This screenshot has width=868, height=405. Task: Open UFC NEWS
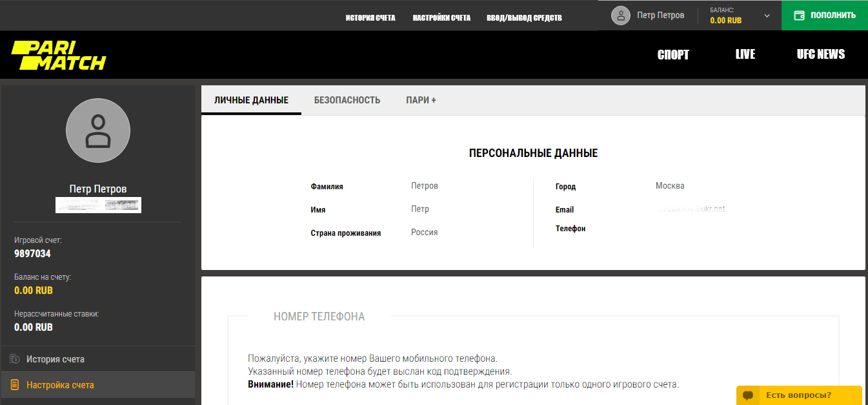pyautogui.click(x=820, y=54)
